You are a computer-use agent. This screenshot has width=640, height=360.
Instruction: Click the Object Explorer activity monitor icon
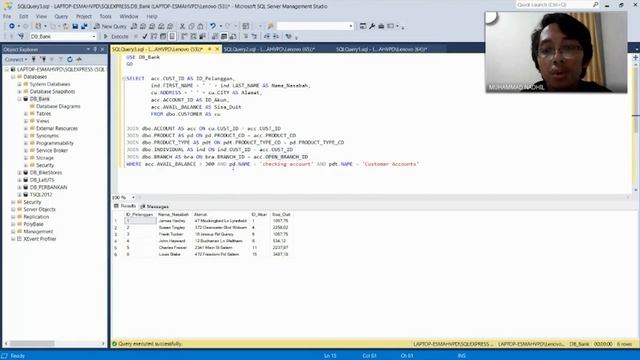click(x=79, y=60)
